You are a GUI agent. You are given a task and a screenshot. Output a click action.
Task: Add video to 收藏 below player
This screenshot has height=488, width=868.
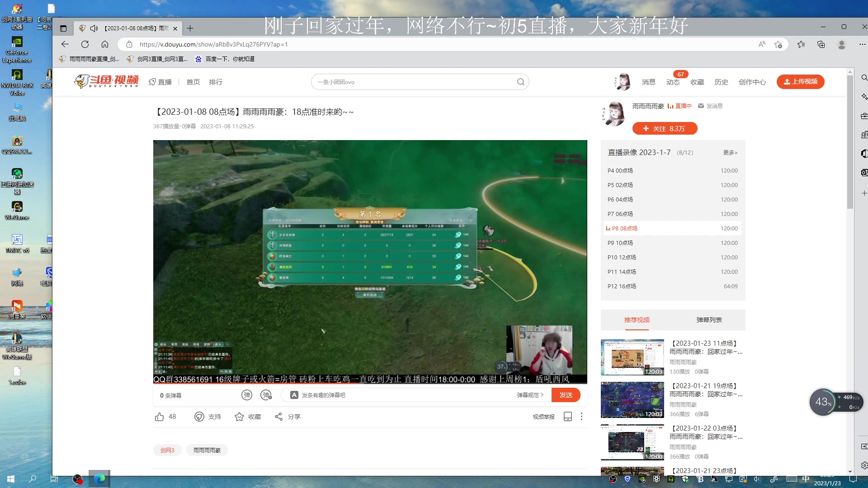click(248, 417)
